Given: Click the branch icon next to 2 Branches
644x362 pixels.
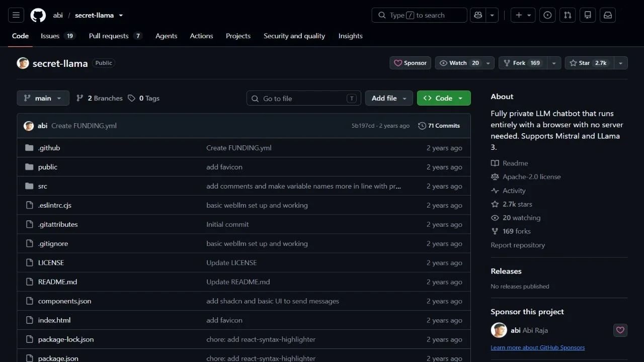Looking at the screenshot, I should 80,98.
